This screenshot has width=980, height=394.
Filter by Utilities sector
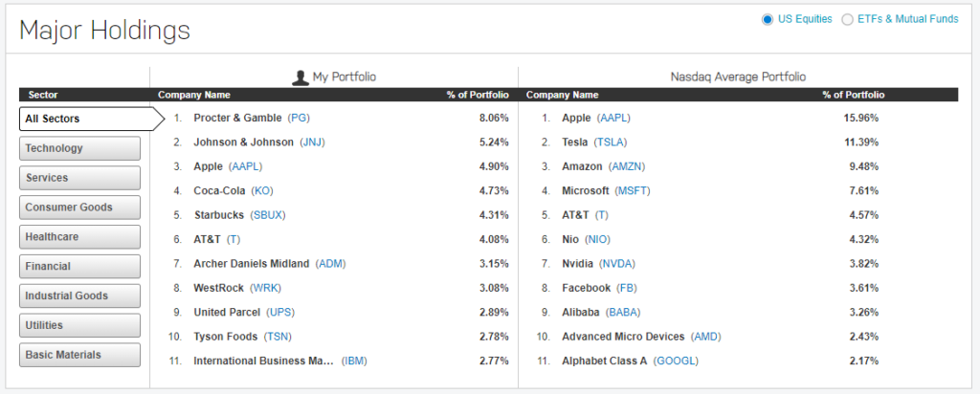point(80,325)
